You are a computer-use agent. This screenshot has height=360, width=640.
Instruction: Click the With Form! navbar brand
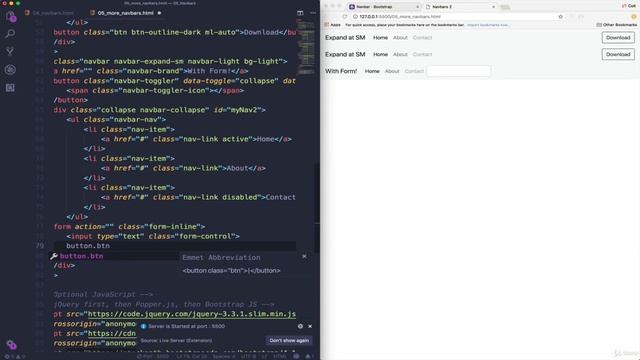(x=341, y=71)
